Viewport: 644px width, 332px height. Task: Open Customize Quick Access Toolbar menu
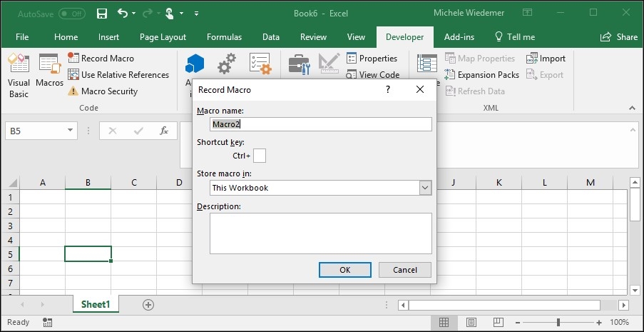coord(196,14)
